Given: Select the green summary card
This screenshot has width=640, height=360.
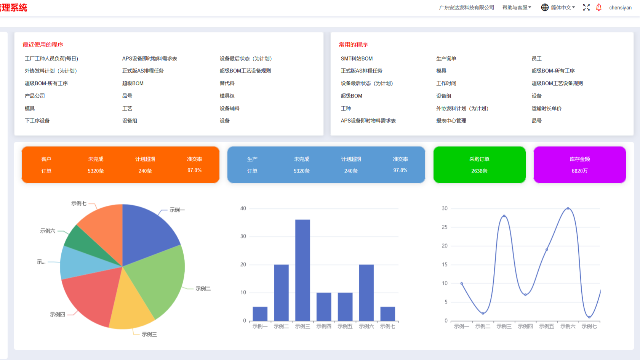Looking at the screenshot, I should click(x=479, y=164).
